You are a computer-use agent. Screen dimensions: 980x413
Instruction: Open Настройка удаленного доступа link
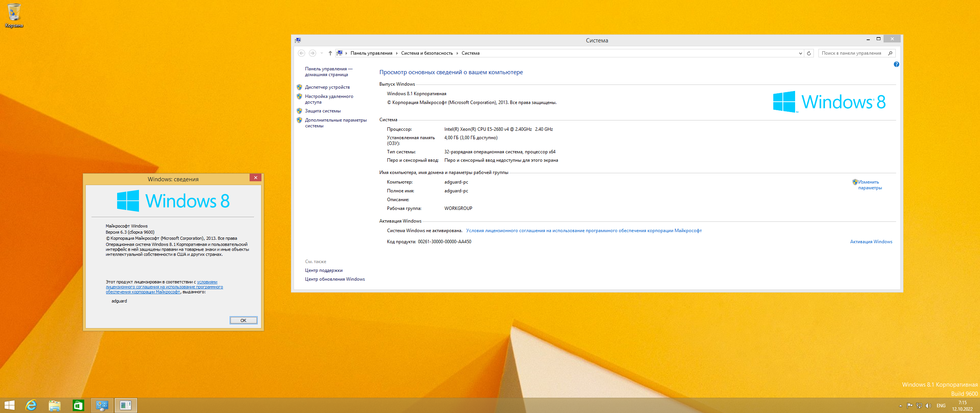click(329, 99)
